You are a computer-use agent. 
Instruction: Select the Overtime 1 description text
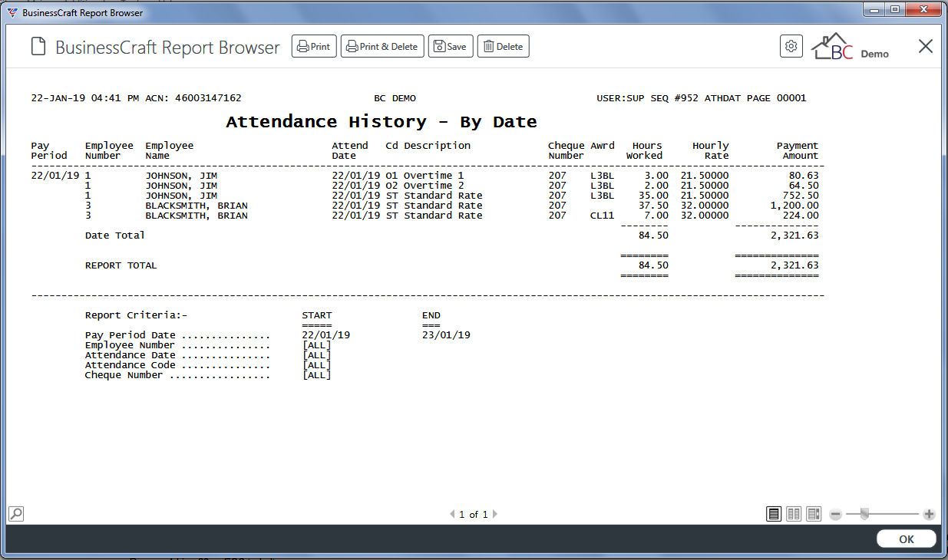point(434,176)
